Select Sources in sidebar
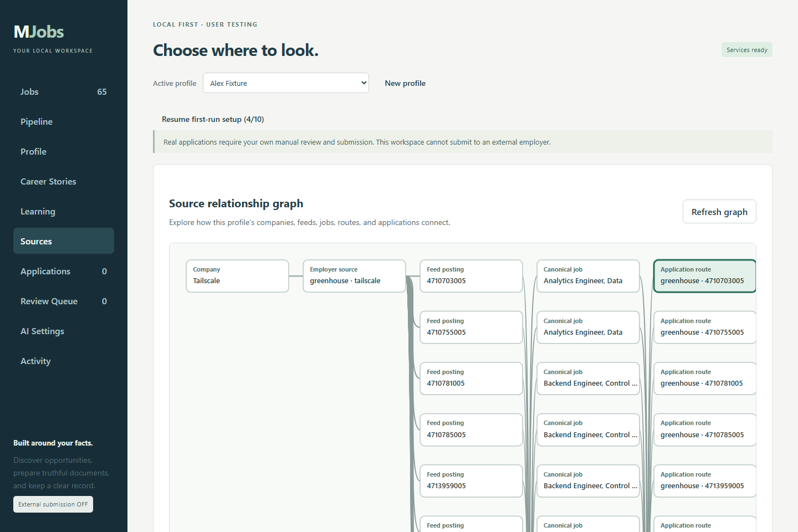The height and width of the screenshot is (532, 798). click(64, 241)
